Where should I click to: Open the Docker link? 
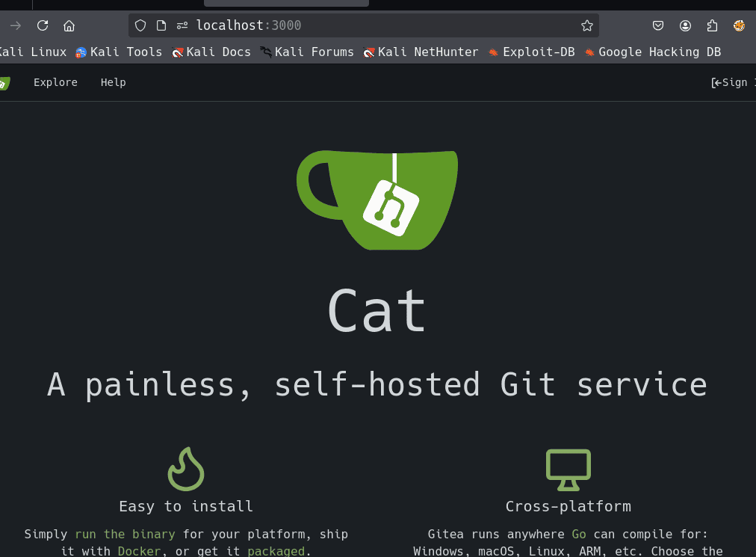click(x=139, y=551)
